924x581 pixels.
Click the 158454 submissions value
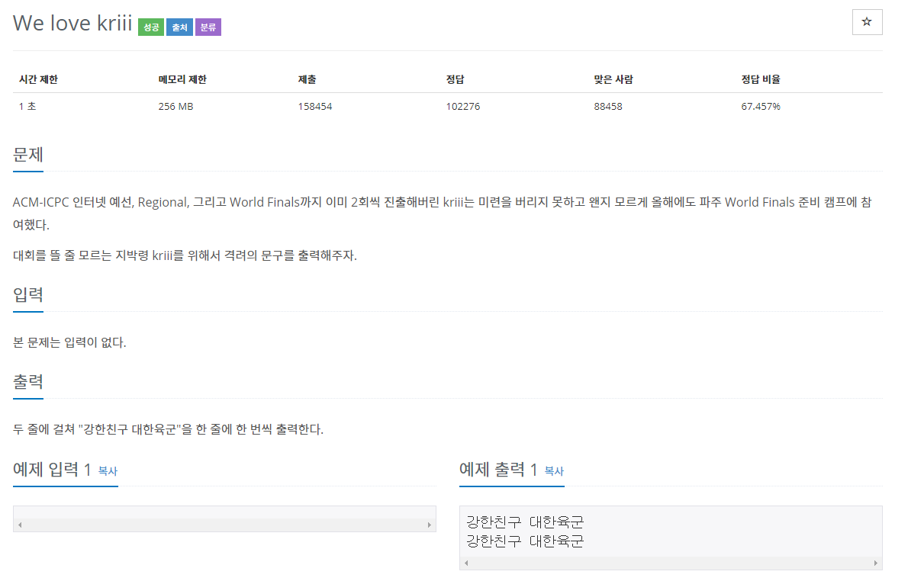coord(315,107)
